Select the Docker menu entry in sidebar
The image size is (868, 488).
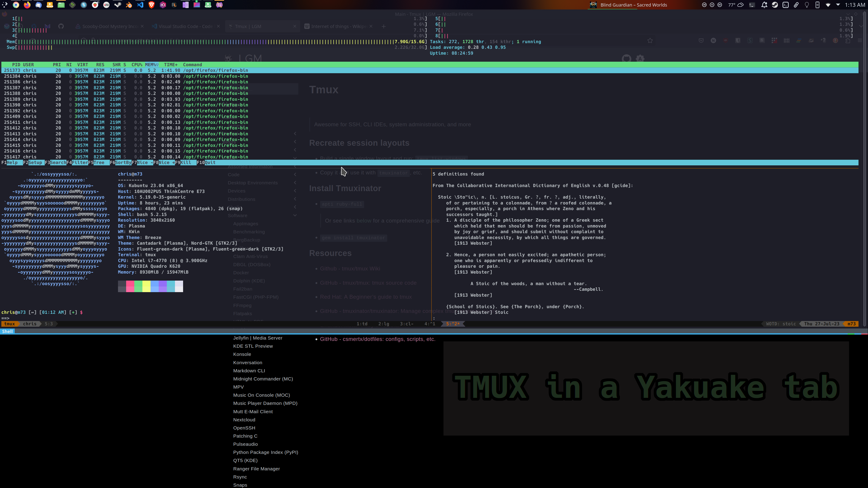tap(241, 272)
